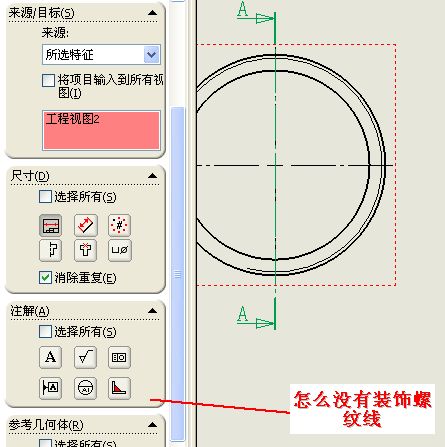Select datum target annotation icon

click(86, 388)
